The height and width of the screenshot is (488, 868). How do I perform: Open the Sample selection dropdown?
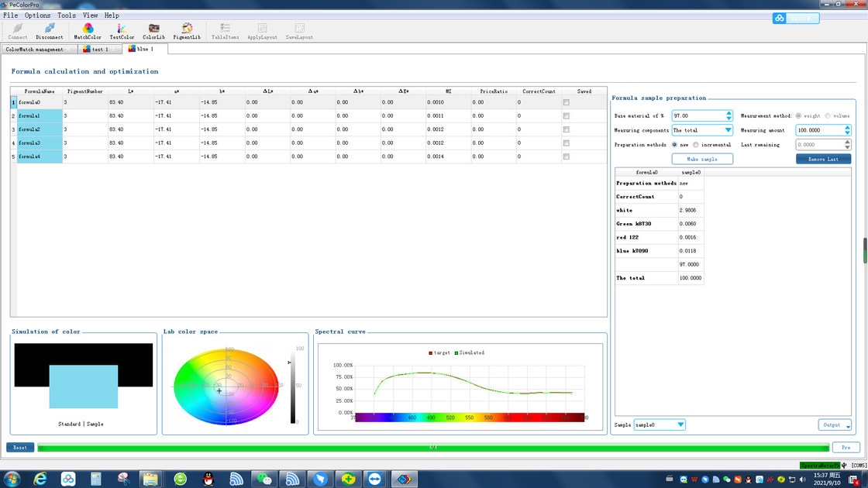click(680, 424)
